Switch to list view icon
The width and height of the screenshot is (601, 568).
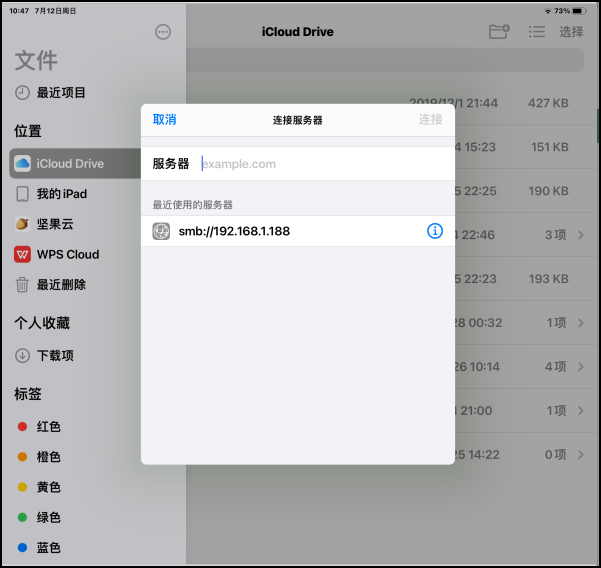click(537, 32)
